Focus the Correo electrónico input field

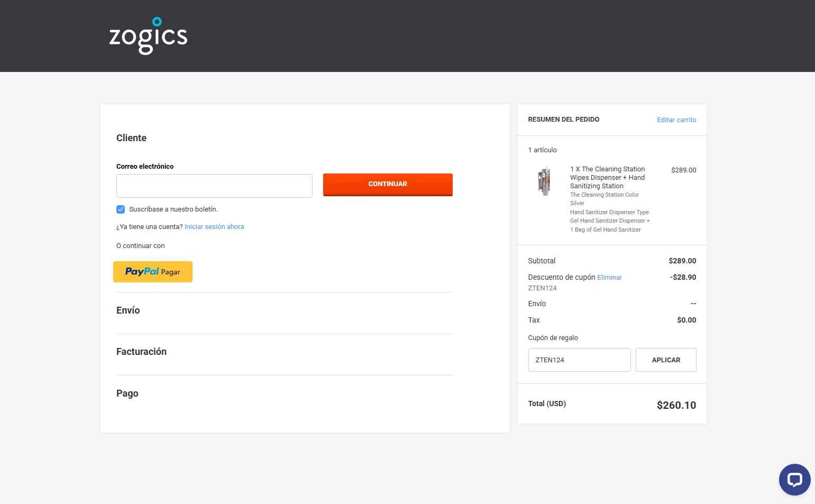click(x=214, y=186)
